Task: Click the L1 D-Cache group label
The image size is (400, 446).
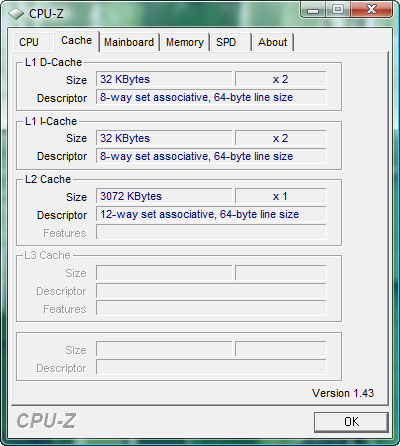Action: coord(53,62)
